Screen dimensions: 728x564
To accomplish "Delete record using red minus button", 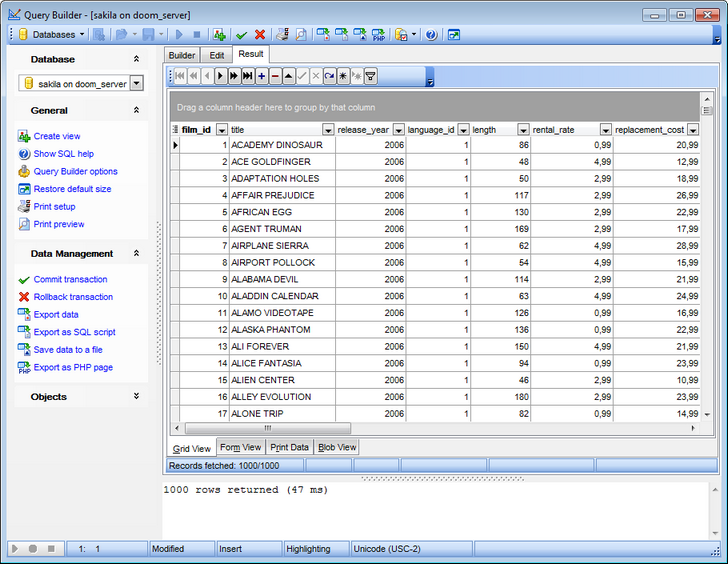I will point(275,76).
